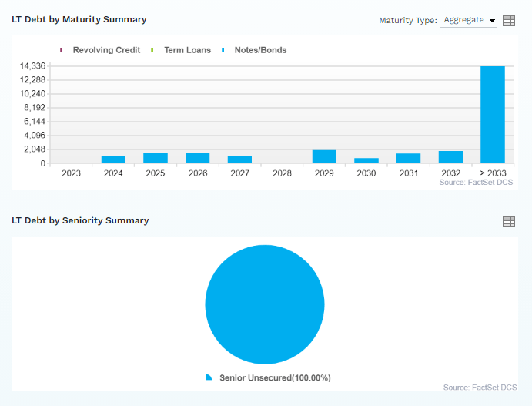The height and width of the screenshot is (406, 532).
Task: Click the Senior Unsecured legend icon
Action: (209, 377)
